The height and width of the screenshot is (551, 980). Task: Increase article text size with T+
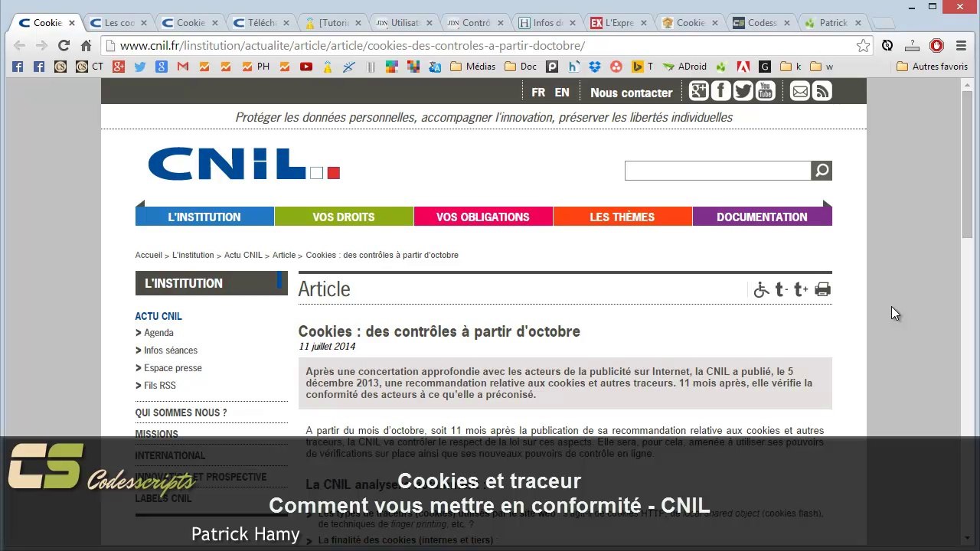coord(801,289)
